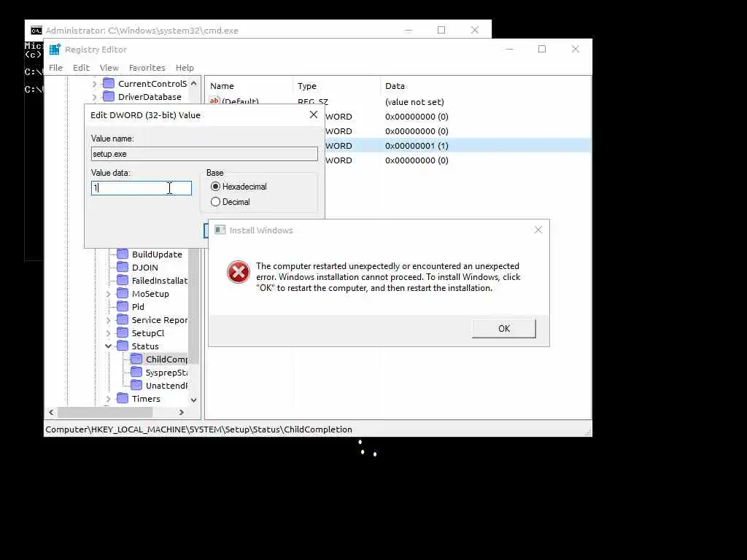Select the MoSetup folder icon
Image resolution: width=747 pixels, height=560 pixels.
click(x=123, y=293)
